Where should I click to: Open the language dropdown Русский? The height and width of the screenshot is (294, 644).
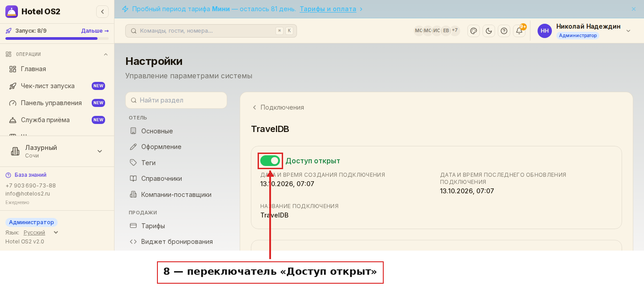pos(41,233)
